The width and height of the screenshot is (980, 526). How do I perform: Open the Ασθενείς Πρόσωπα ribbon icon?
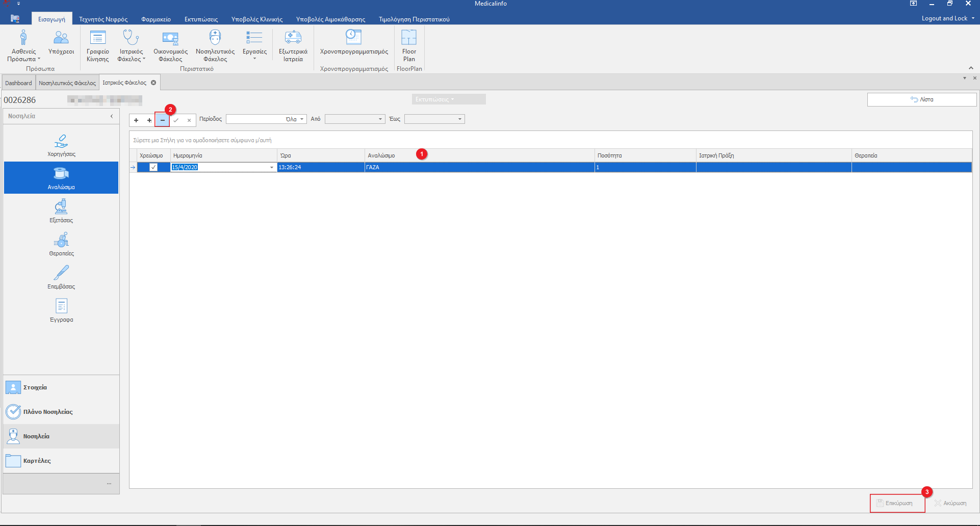click(23, 45)
